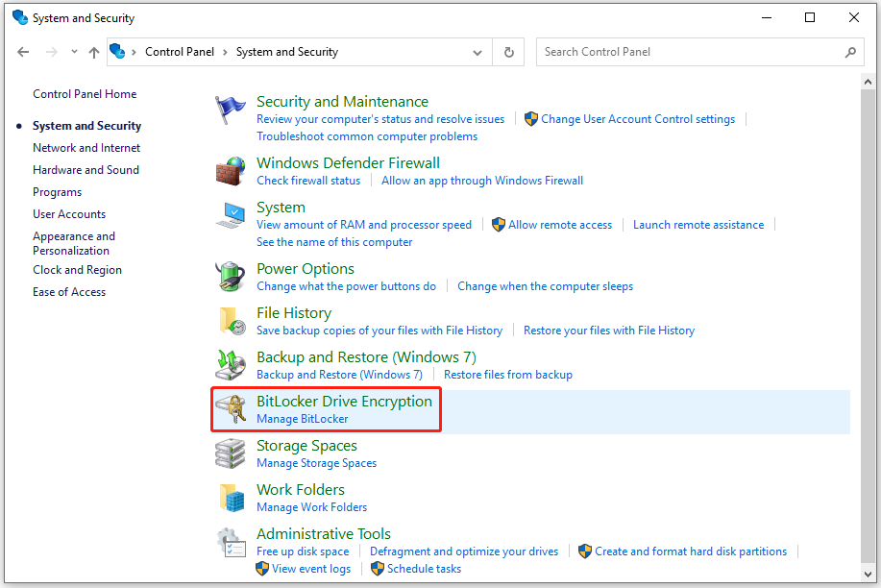This screenshot has width=881, height=588.
Task: Click the Search Control Panel field
Action: coord(699,52)
